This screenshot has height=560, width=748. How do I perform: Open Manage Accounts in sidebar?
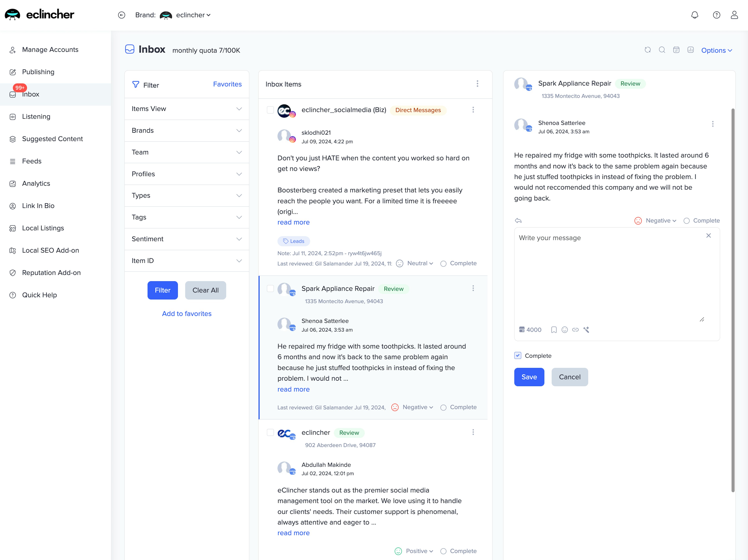click(50, 50)
